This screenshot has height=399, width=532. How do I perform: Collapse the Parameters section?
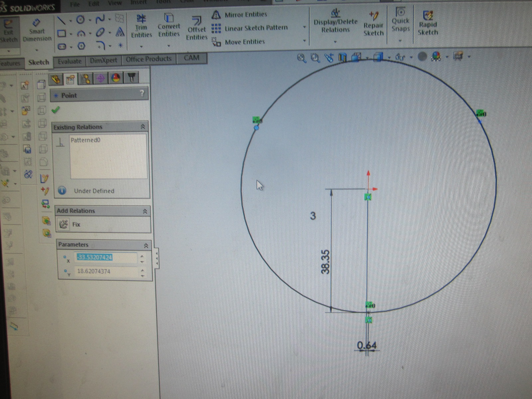[146, 246]
